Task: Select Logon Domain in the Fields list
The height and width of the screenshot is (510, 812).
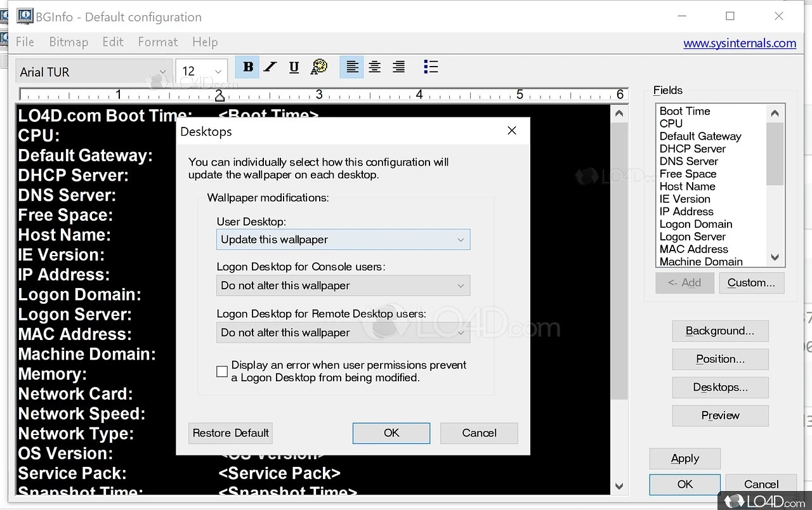Action: click(x=696, y=225)
